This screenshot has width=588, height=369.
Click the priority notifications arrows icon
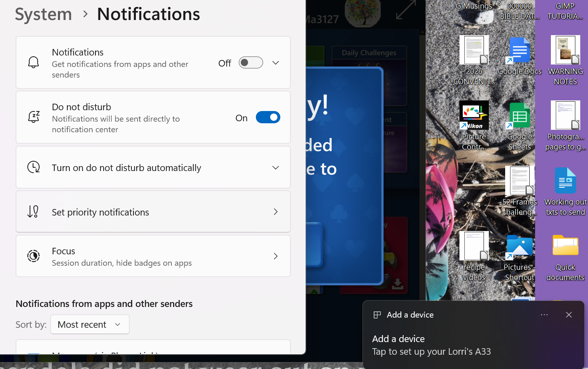[x=33, y=212]
